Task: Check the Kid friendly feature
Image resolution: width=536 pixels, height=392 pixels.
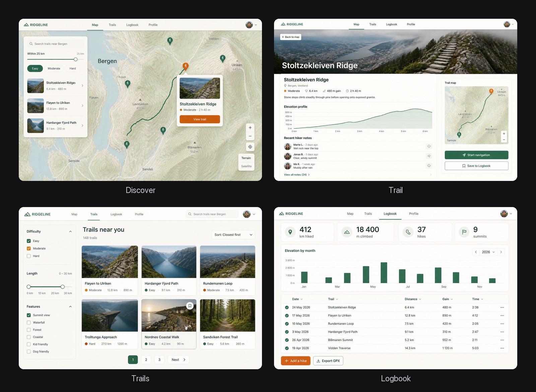Action: click(x=29, y=344)
